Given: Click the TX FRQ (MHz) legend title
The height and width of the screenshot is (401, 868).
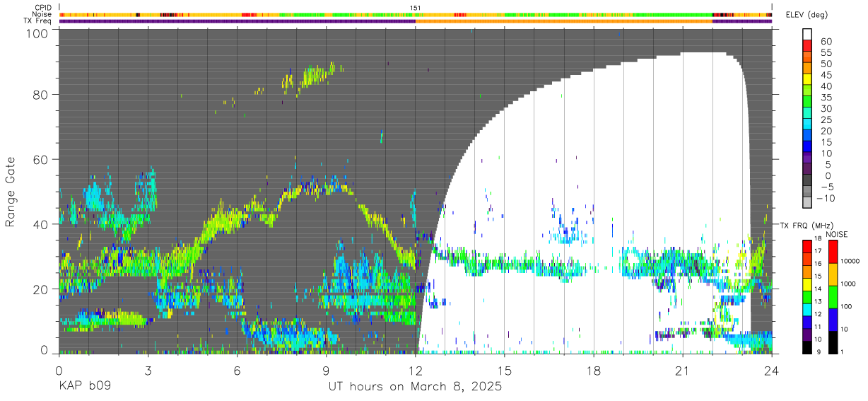Looking at the screenshot, I should click(805, 225).
